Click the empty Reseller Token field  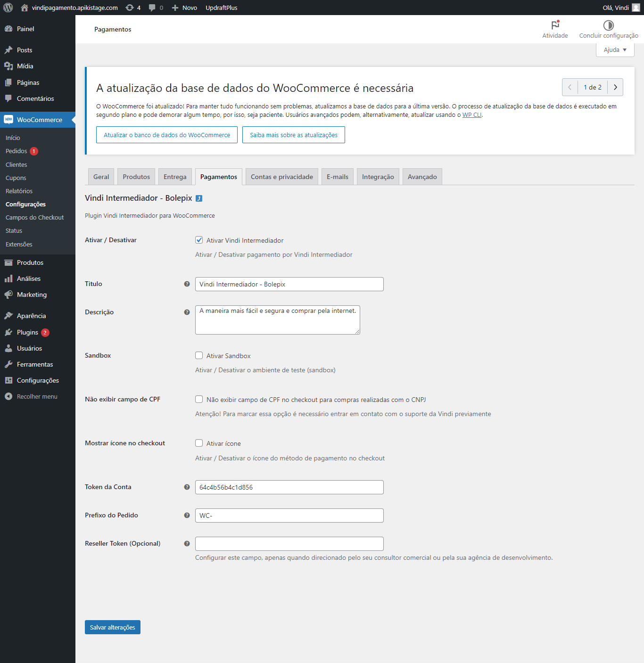289,544
